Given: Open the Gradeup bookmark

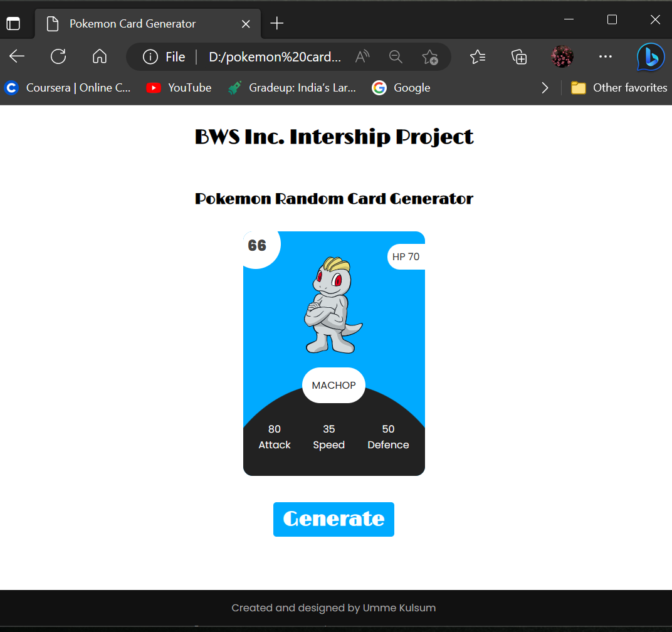Looking at the screenshot, I should point(292,88).
